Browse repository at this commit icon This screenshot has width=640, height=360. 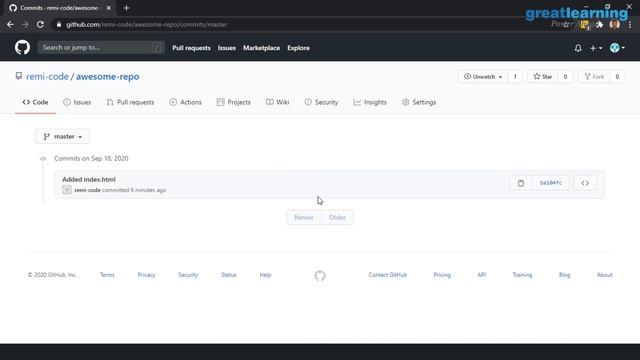[585, 183]
